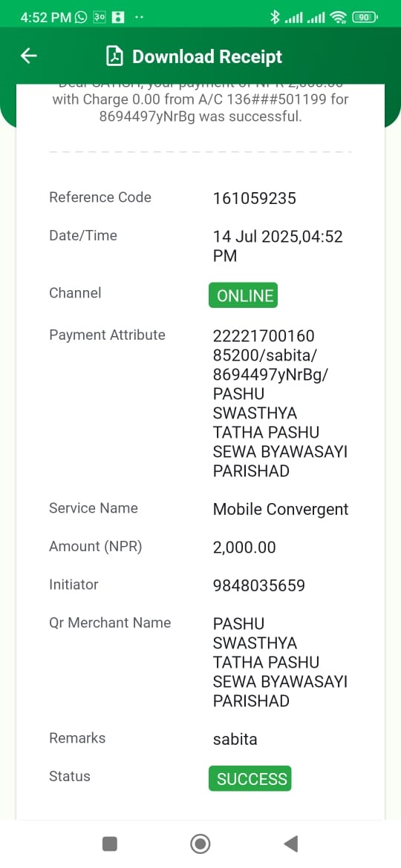The width and height of the screenshot is (401, 868).
Task: Tap the Payment Attribute label
Action: (108, 335)
